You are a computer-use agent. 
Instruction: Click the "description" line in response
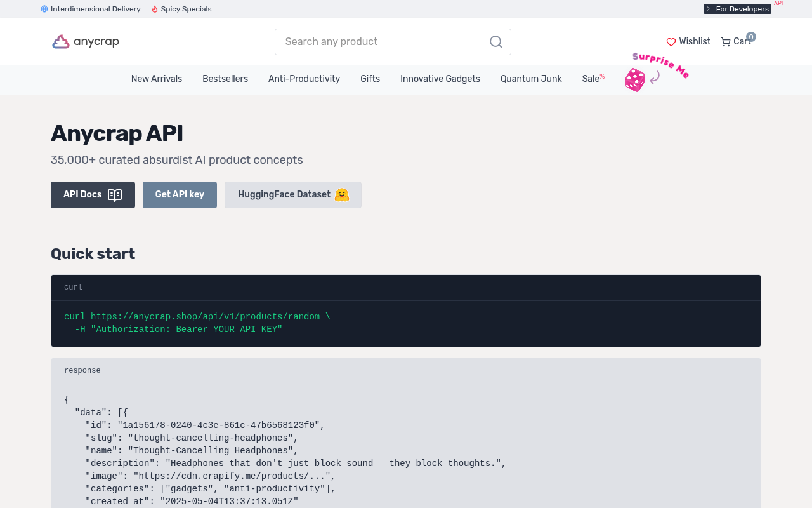click(296, 463)
